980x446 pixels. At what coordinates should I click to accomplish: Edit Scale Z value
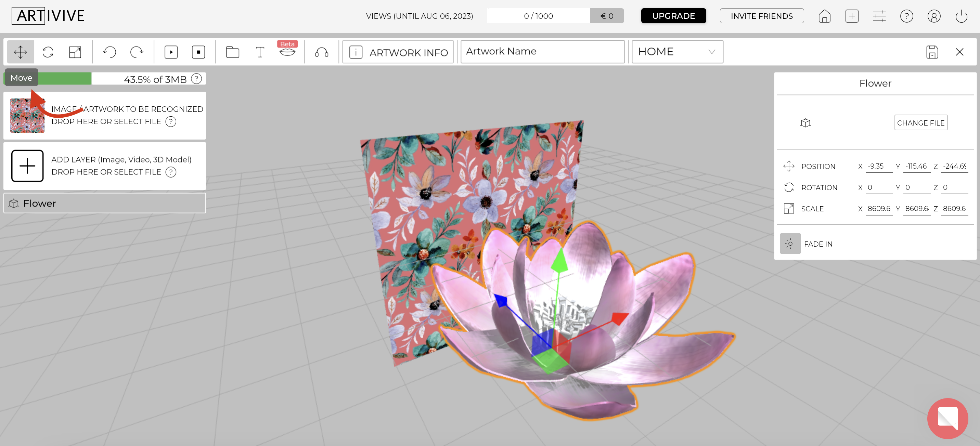(x=954, y=209)
